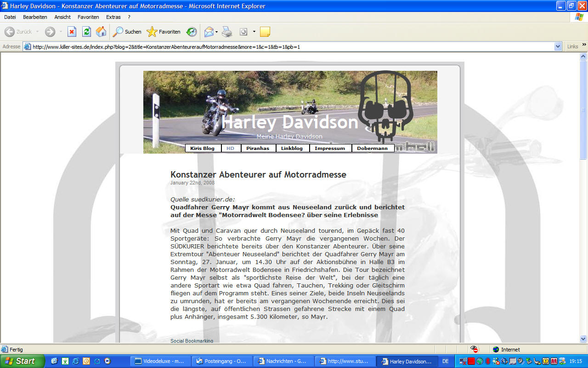This screenshot has width=588, height=368.
Task: Switch to http://www.stu... taskbar window
Action: (345, 361)
